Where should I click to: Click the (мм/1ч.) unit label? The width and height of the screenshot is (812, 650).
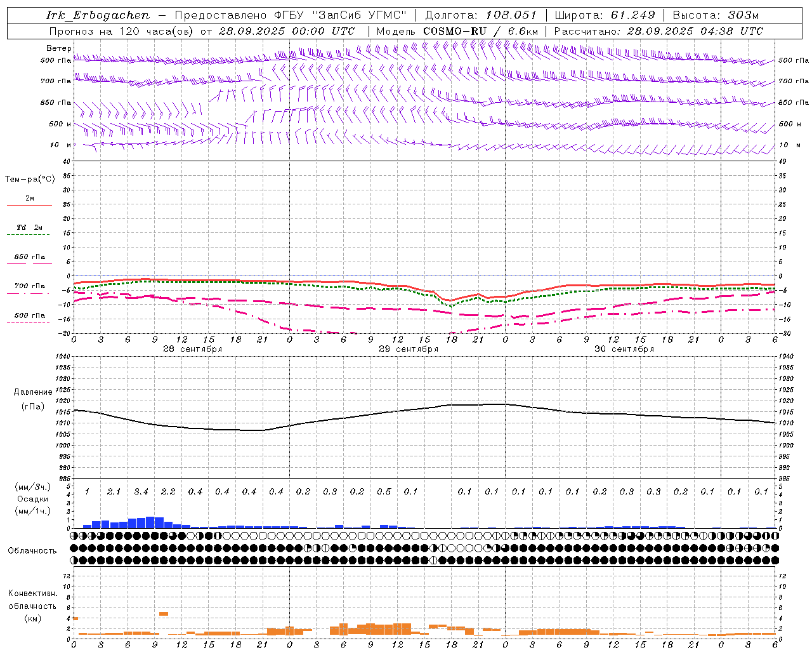tap(33, 511)
